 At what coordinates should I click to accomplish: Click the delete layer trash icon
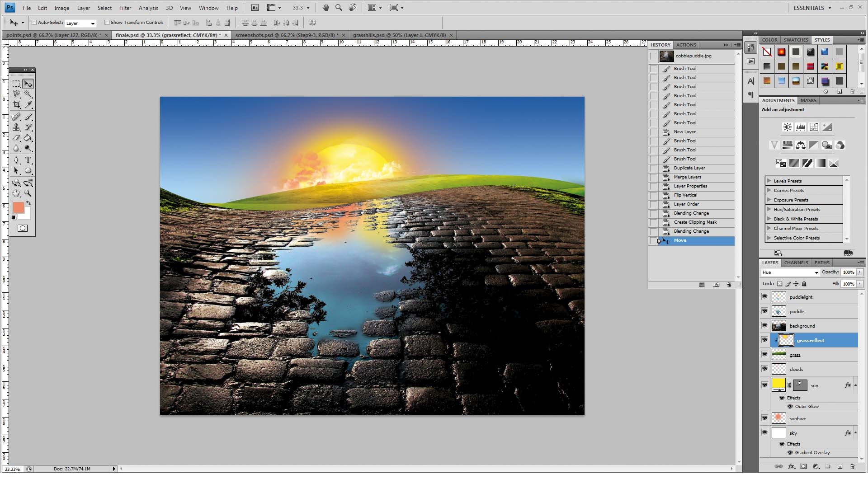coord(852,466)
